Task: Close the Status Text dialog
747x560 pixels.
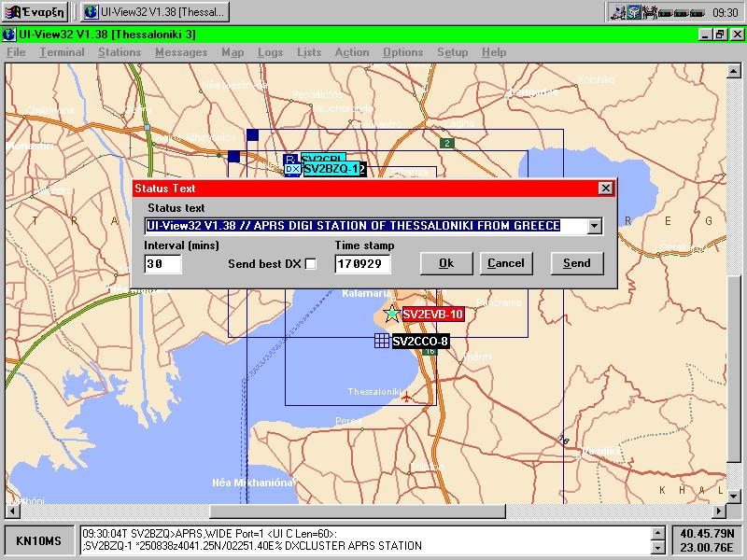Action: coord(605,189)
